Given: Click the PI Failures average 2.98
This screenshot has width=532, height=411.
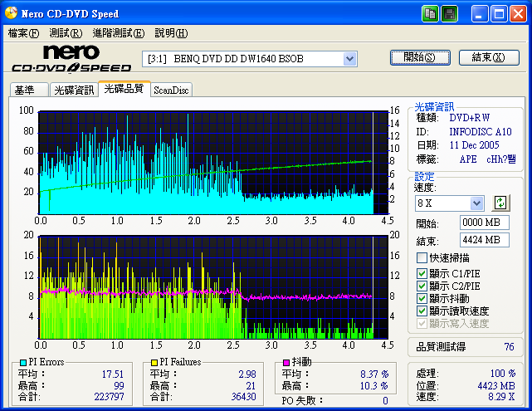Looking at the screenshot, I should [247, 374].
